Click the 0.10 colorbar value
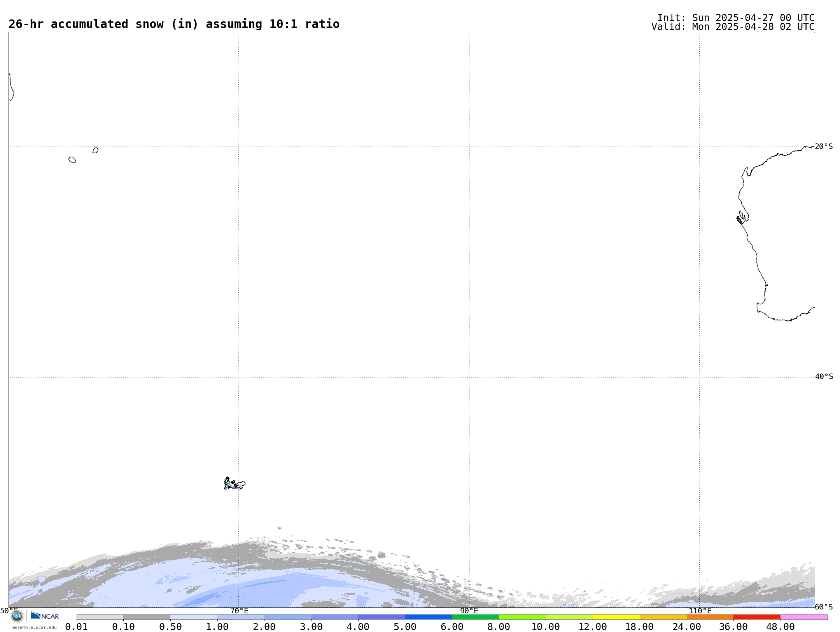Image resolution: width=840 pixels, height=632 pixels. pyautogui.click(x=124, y=627)
